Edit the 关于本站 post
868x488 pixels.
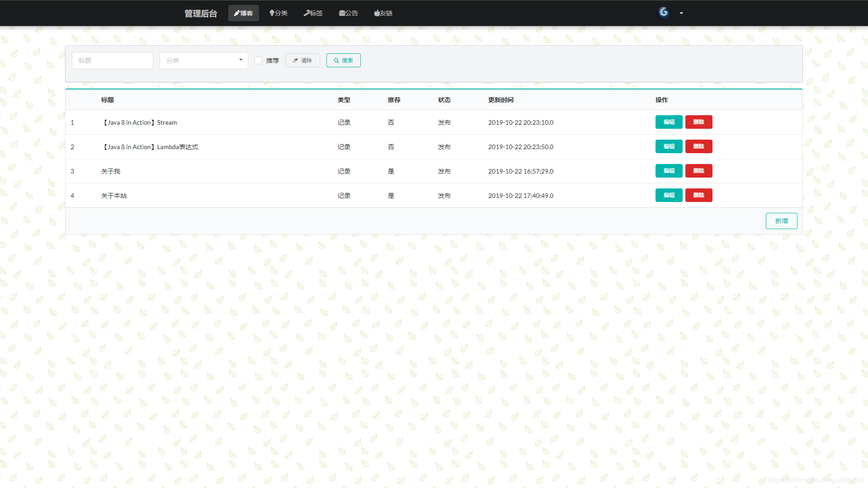point(669,195)
